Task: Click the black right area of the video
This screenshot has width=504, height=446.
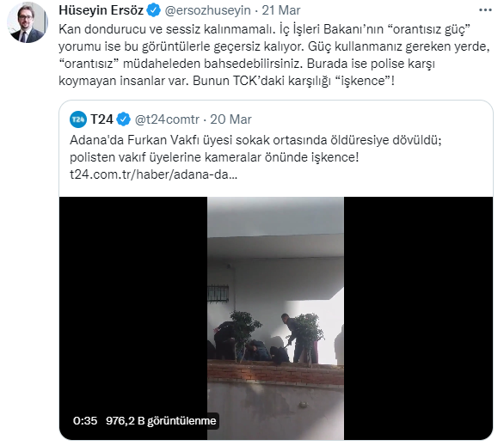Action: coord(418,318)
